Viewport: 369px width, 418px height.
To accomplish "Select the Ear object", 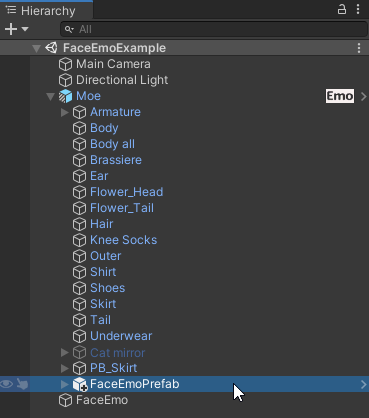I will [x=99, y=176].
